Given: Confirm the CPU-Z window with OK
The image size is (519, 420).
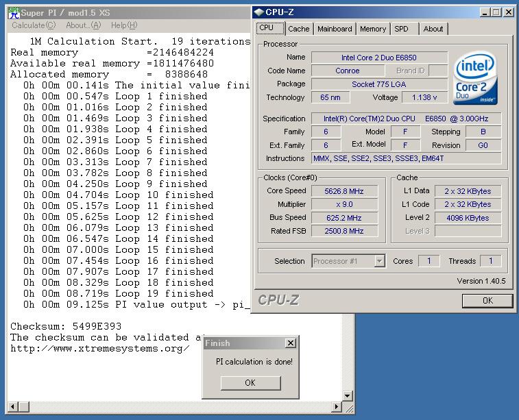Looking at the screenshot, I should [x=487, y=301].
